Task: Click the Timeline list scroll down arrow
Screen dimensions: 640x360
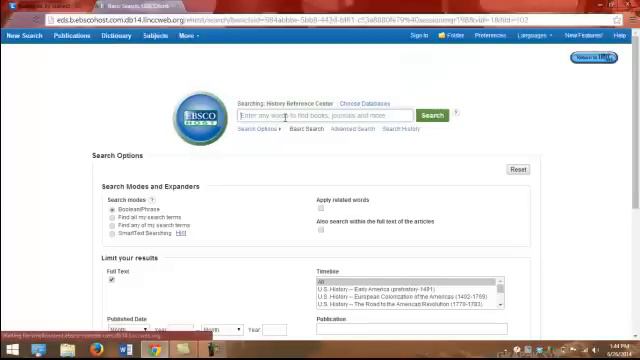Action: tap(500, 305)
